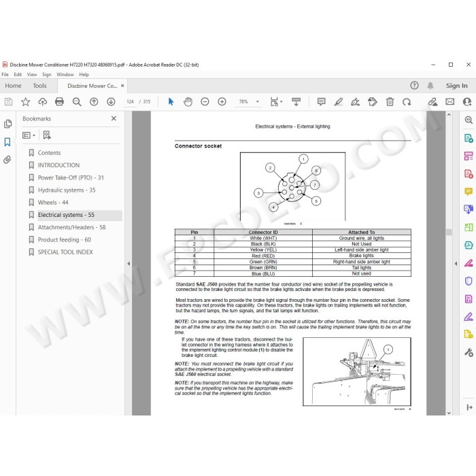
Task: Switch to the Tools tab
Action: [x=39, y=86]
